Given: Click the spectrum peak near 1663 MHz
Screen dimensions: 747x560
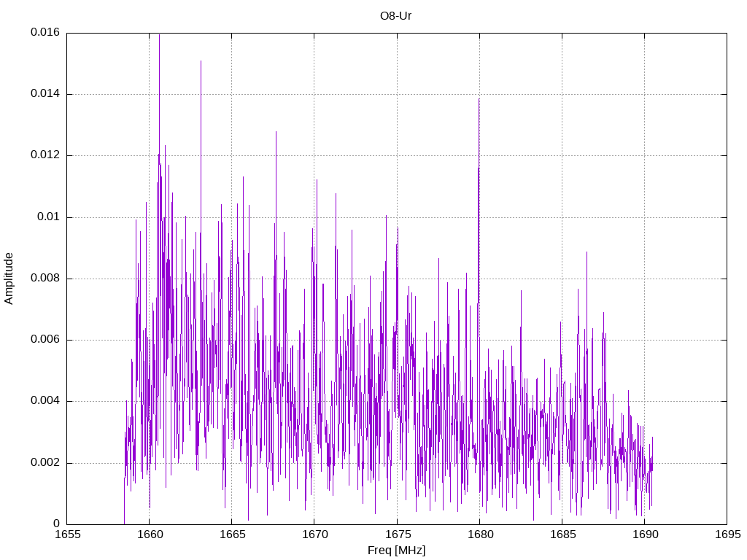Looking at the screenshot, I should [x=201, y=61].
